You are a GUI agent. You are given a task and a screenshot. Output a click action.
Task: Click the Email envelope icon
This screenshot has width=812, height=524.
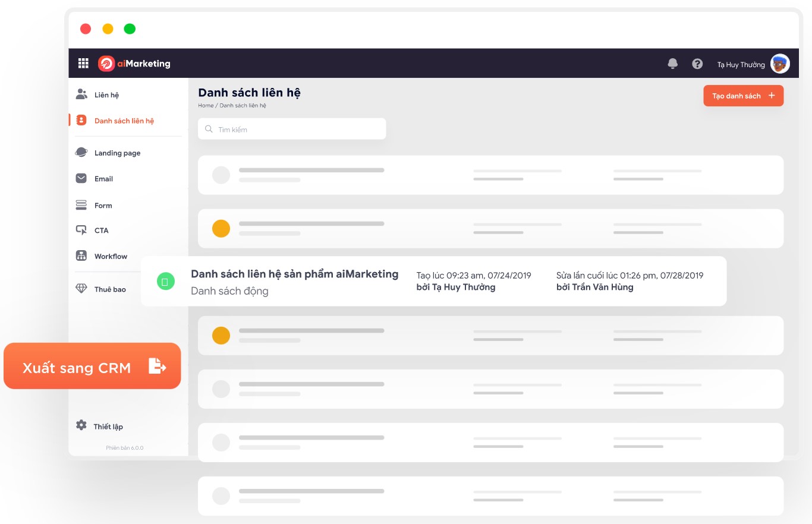81,178
